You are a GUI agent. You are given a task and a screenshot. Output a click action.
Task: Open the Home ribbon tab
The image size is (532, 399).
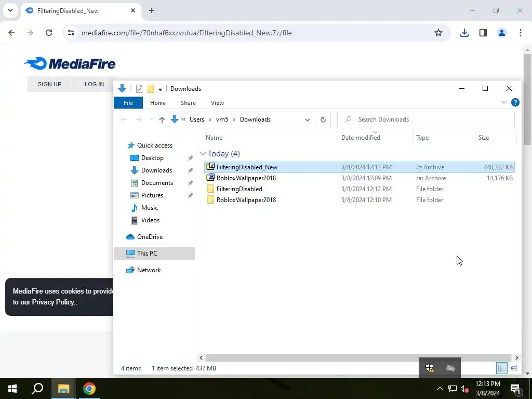point(158,103)
